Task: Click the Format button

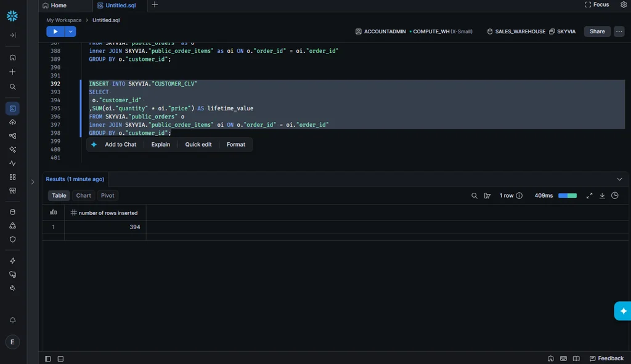Action: click(236, 144)
